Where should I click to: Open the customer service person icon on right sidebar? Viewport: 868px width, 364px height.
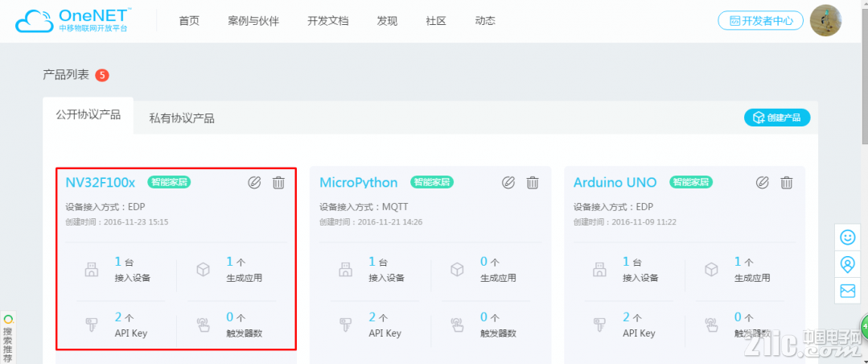[x=848, y=264]
